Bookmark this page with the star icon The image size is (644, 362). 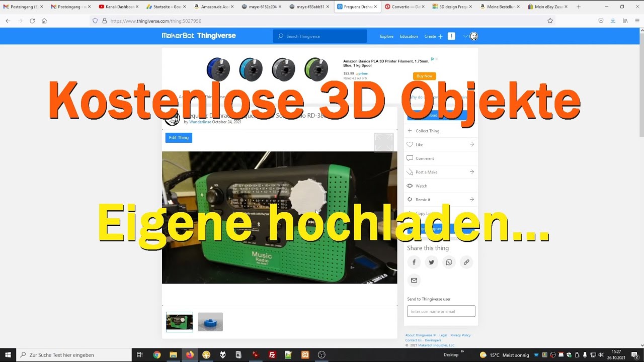click(x=550, y=21)
